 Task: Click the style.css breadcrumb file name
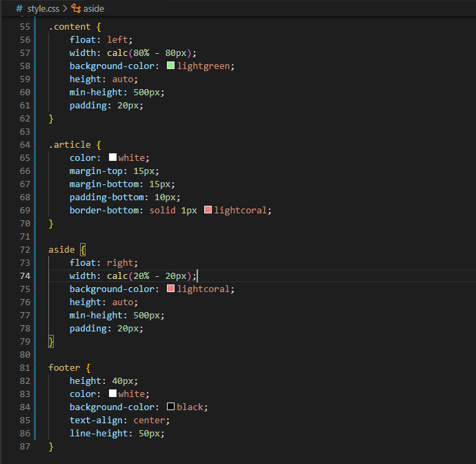pyautogui.click(x=43, y=9)
